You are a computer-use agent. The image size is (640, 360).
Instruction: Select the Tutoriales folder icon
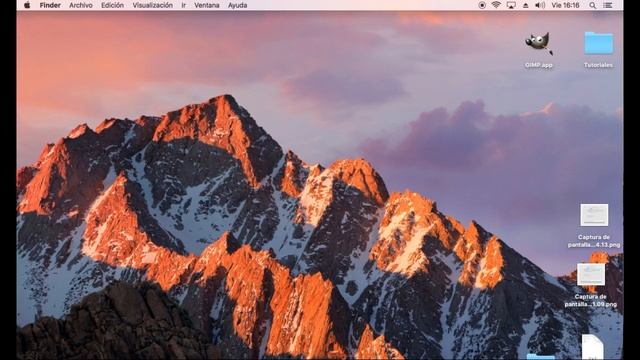click(x=598, y=43)
